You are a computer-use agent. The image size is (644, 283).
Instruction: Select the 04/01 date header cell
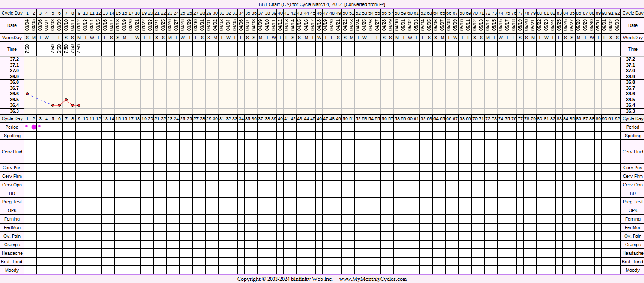pyautogui.click(x=209, y=25)
